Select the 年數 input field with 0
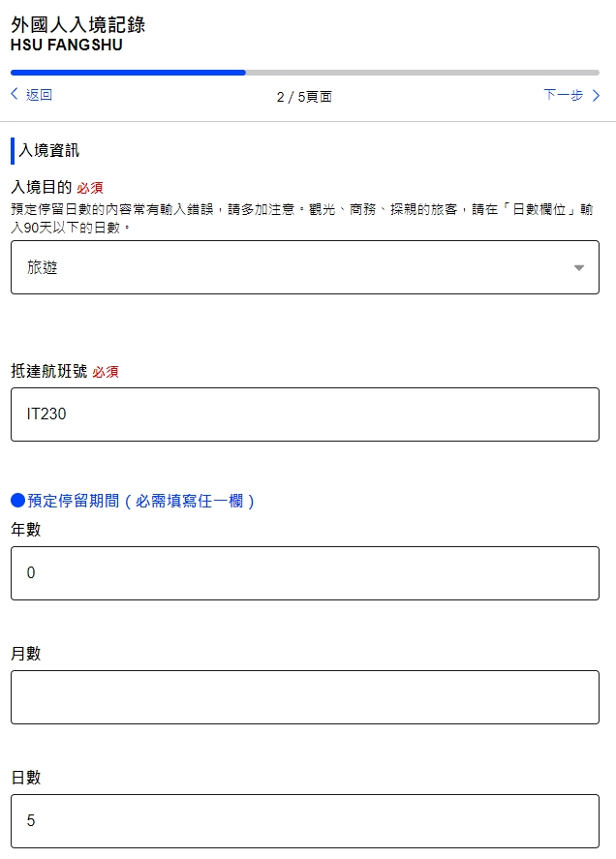Screen dimensions: 616x859 click(305, 573)
